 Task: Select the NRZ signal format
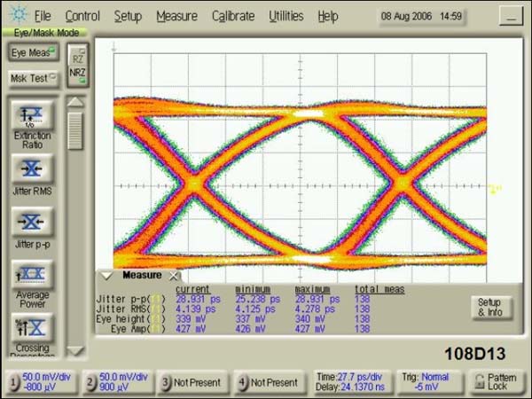[77, 76]
